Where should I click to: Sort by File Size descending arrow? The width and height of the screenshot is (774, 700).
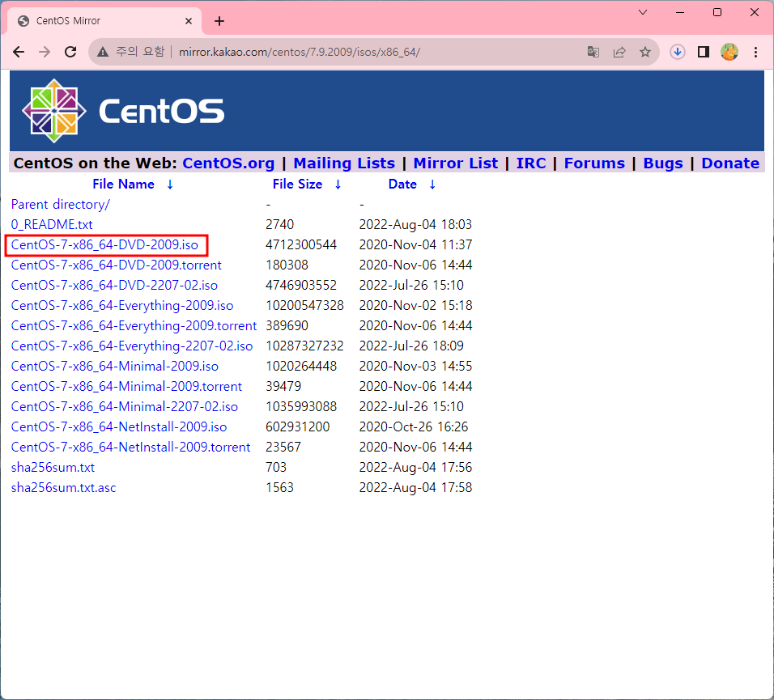pos(338,185)
